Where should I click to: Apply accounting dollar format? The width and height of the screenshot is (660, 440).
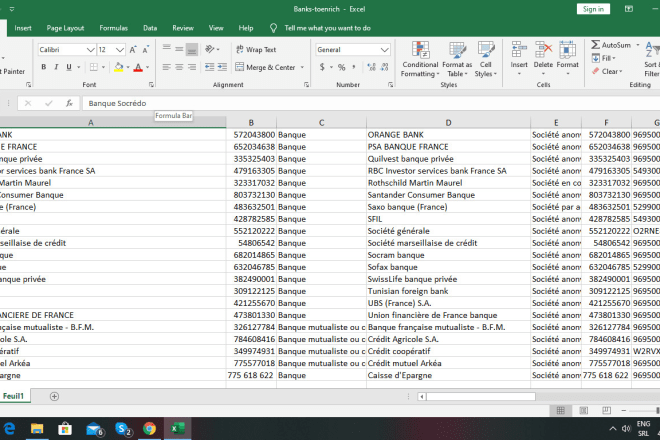click(322, 67)
